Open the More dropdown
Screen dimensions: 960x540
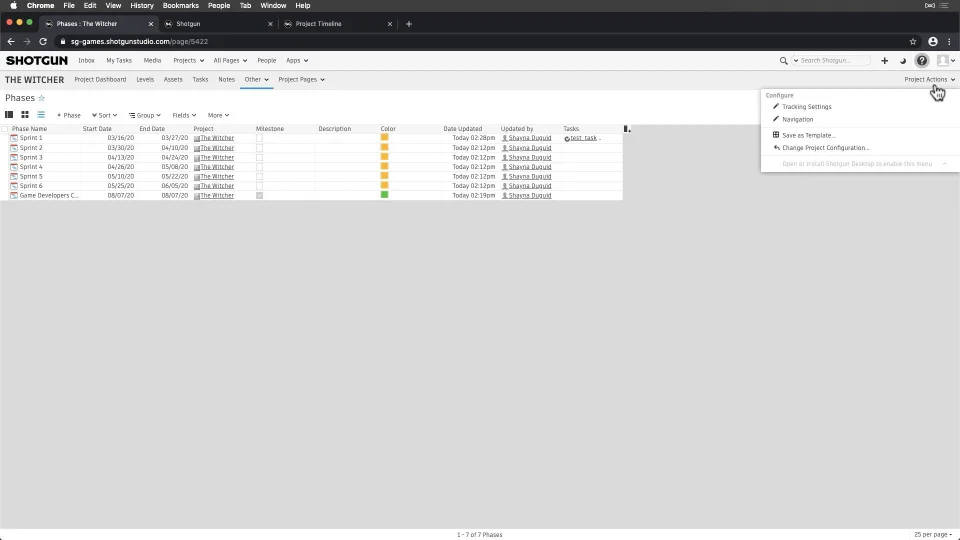click(219, 115)
